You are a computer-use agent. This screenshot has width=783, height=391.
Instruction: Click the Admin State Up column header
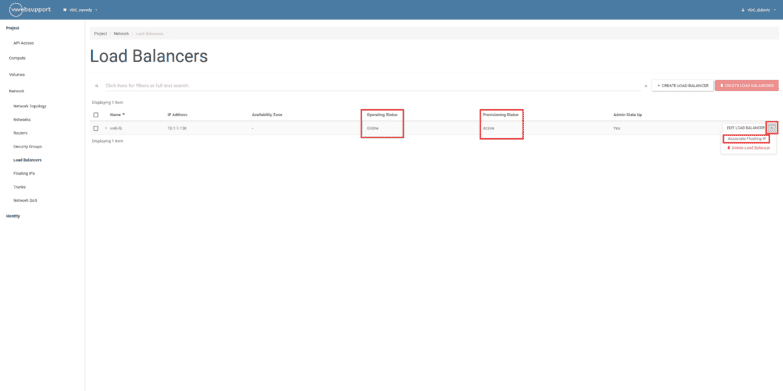pos(627,115)
